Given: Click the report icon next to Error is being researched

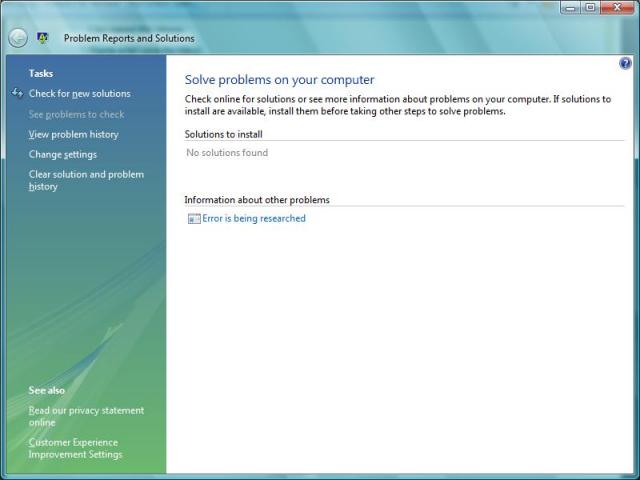Looking at the screenshot, I should pyautogui.click(x=194, y=219).
